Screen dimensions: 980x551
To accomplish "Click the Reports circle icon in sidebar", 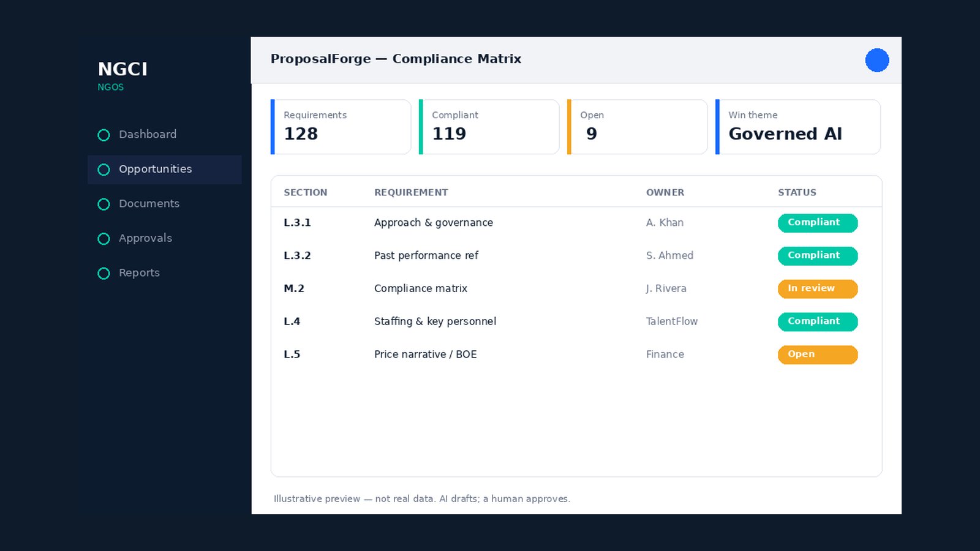I will click(104, 273).
